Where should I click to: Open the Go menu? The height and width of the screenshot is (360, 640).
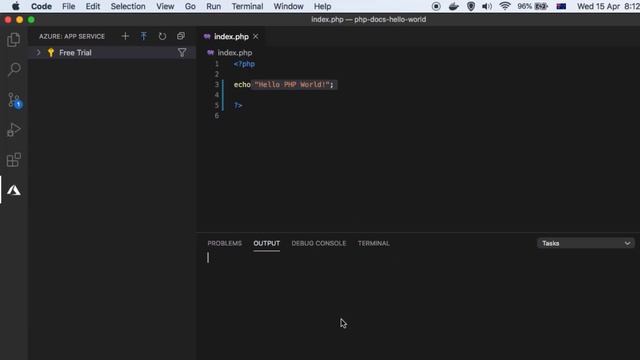point(190,7)
